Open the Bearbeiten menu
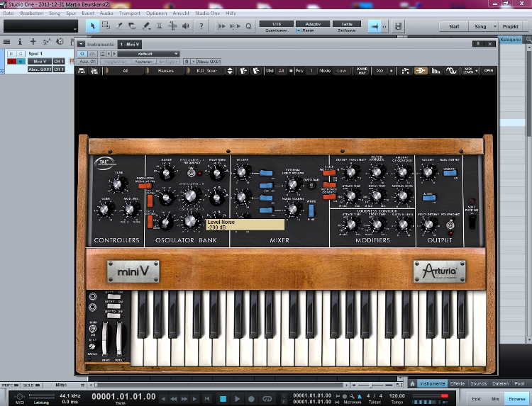Screen dimensions: 532x406 click(x=31, y=13)
